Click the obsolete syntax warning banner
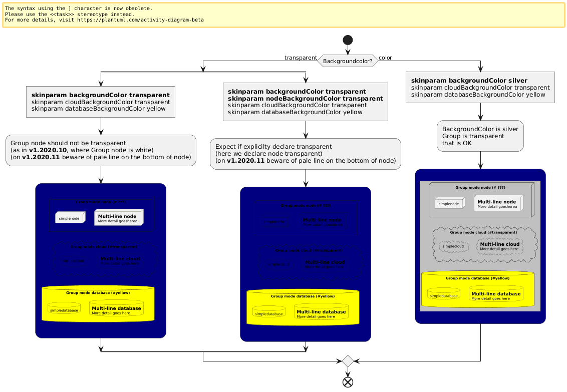This screenshot has height=392, width=567. pos(283,15)
